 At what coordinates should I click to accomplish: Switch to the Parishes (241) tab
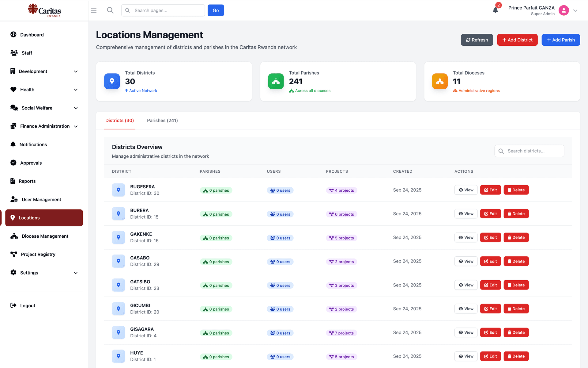click(x=162, y=121)
